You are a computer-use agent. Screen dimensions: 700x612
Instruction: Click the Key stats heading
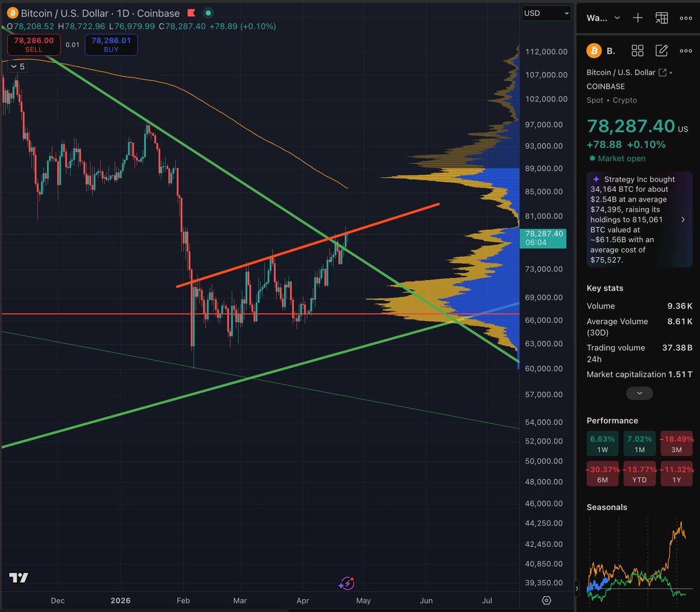pyautogui.click(x=605, y=288)
